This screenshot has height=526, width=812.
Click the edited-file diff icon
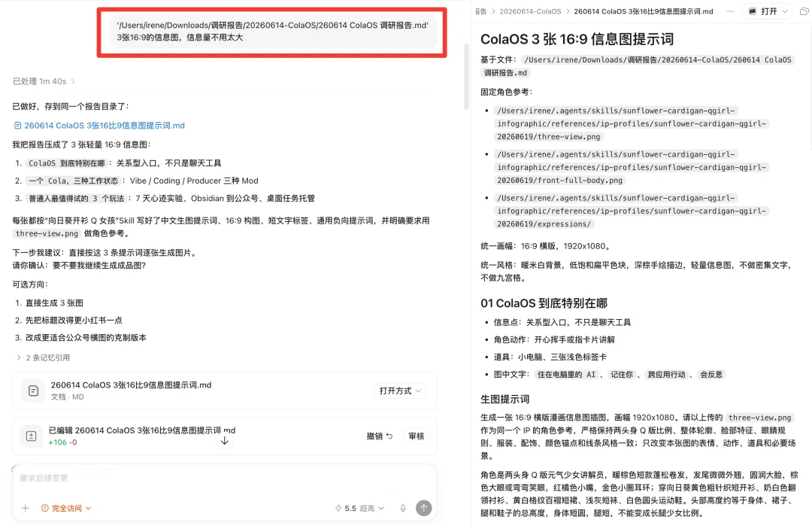pyautogui.click(x=31, y=436)
